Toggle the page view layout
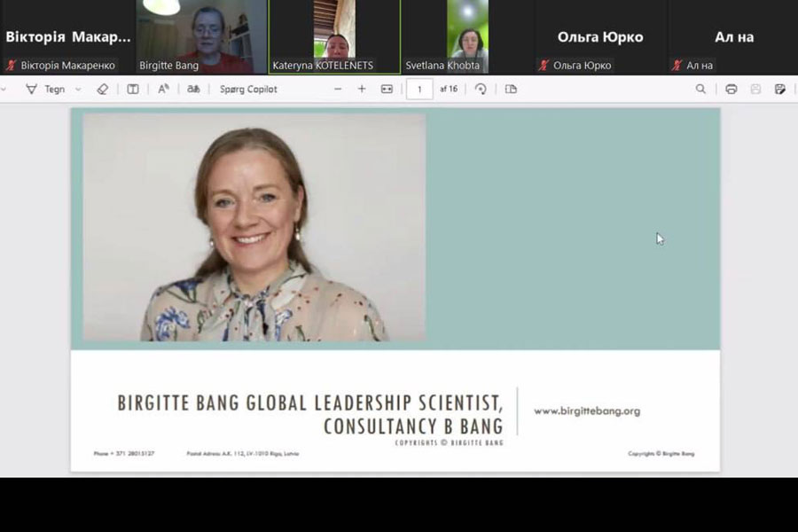798x532 pixels. click(511, 89)
